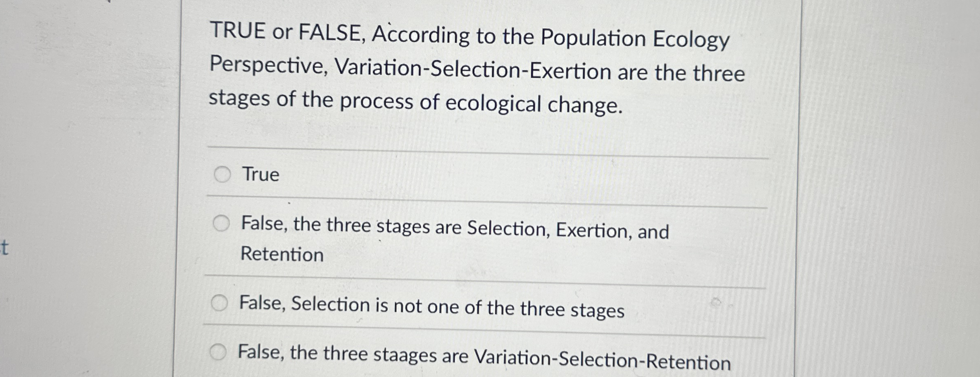Click the phrase 'ecological change' in question
Screen dimensions: 980x377
[533, 104]
